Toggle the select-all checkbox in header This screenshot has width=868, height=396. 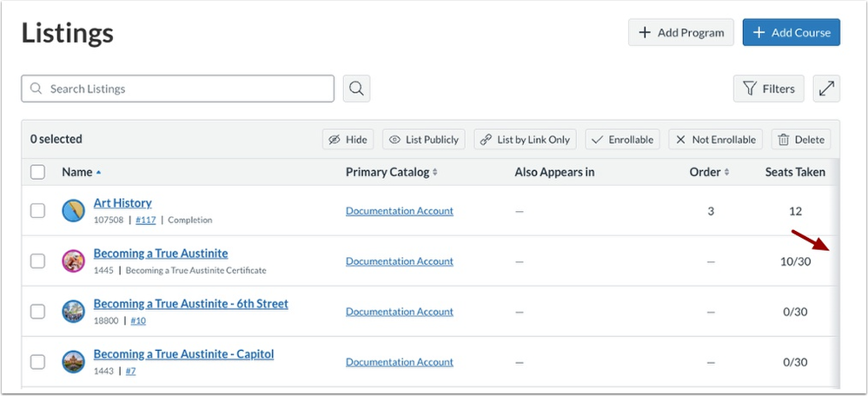(37, 172)
